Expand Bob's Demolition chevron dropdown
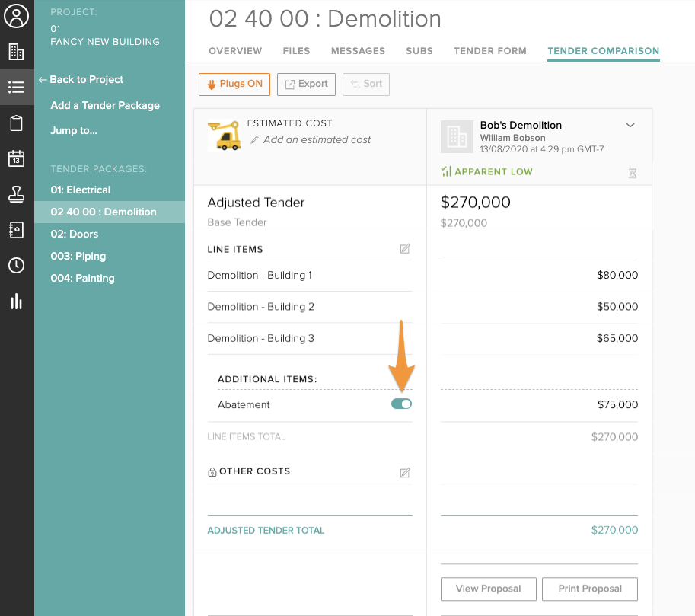695x616 pixels. point(630,125)
